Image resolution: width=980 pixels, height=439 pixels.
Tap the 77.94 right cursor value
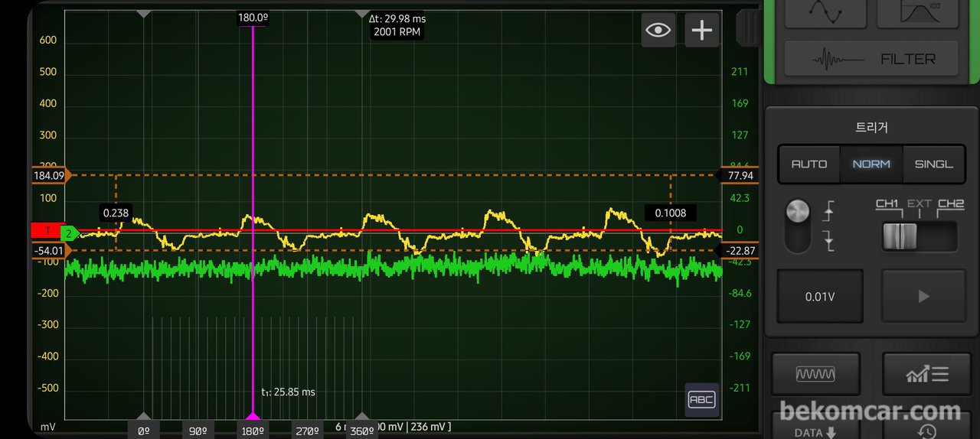point(740,175)
